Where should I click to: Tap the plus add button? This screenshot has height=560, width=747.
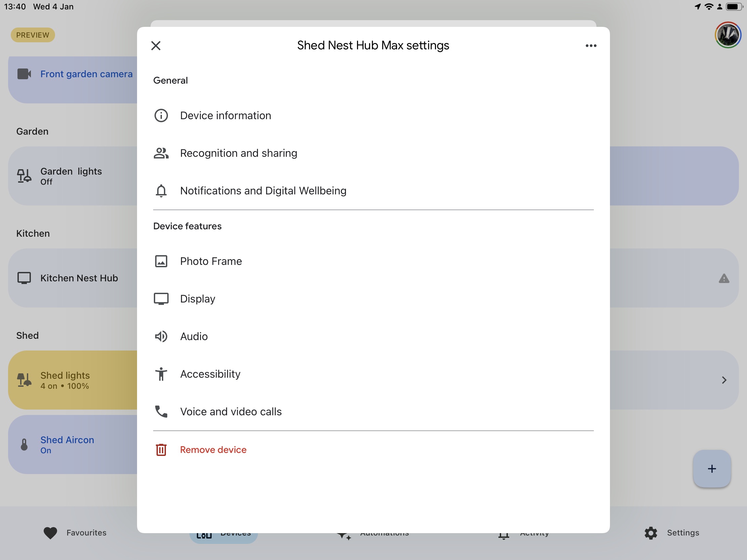click(712, 469)
